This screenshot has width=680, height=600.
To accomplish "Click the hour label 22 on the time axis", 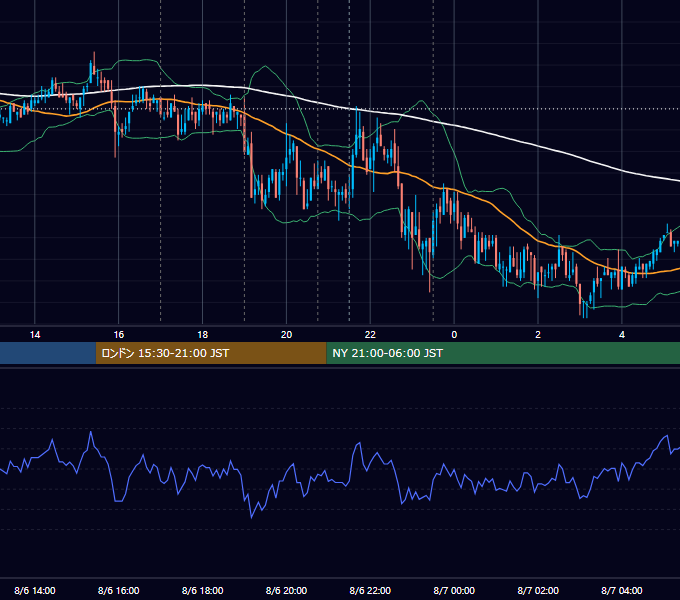I will pyautogui.click(x=370, y=335).
